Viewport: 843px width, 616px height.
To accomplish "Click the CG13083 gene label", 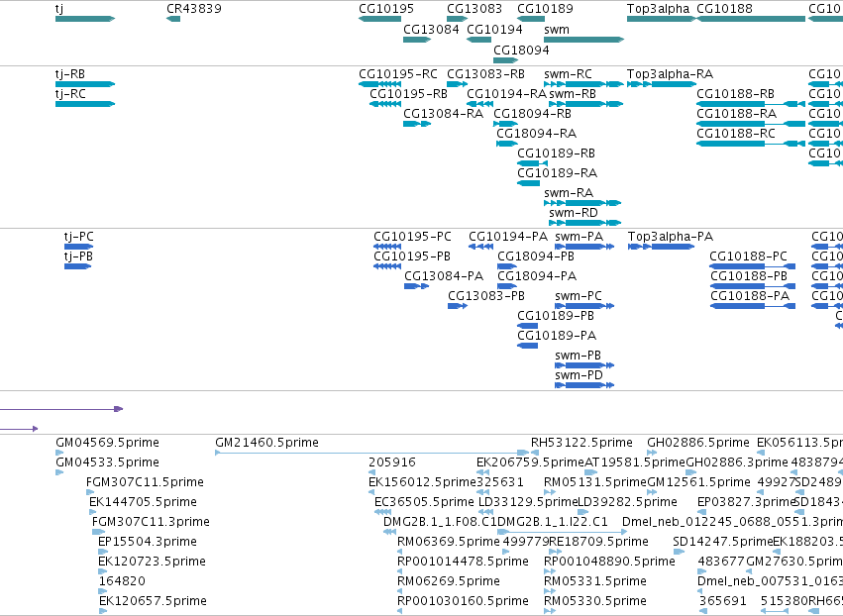I will tap(474, 9).
